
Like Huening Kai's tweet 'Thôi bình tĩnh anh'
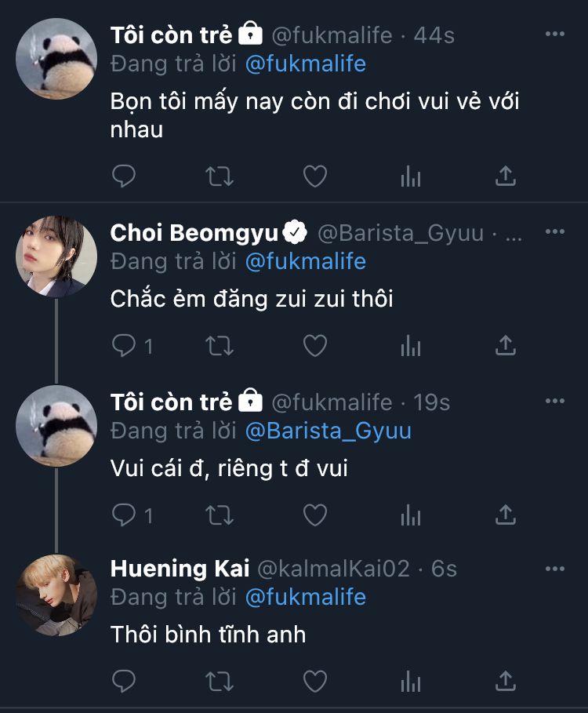315,679
